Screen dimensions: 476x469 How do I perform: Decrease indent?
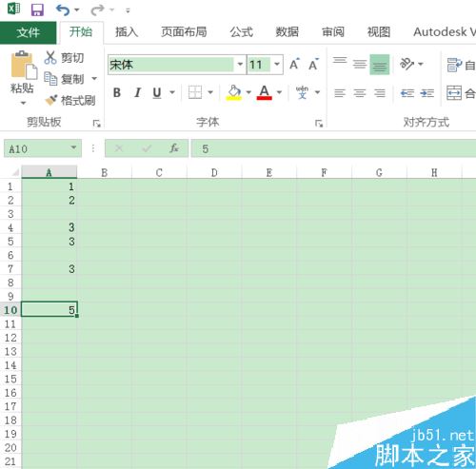coord(407,93)
